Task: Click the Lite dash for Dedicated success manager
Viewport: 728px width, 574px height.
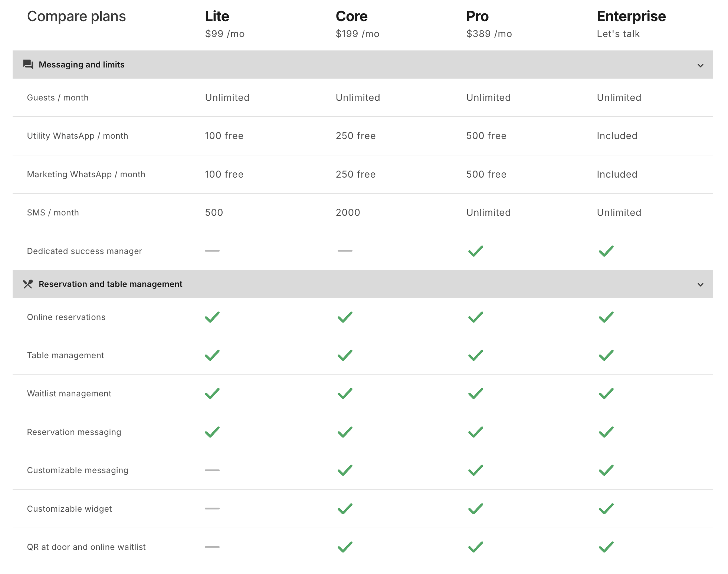Action: click(x=212, y=251)
